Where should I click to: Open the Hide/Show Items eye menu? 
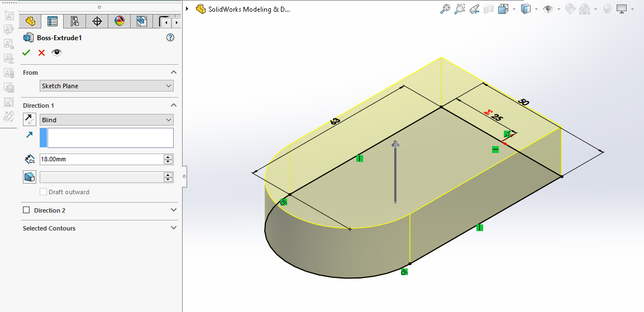548,9
